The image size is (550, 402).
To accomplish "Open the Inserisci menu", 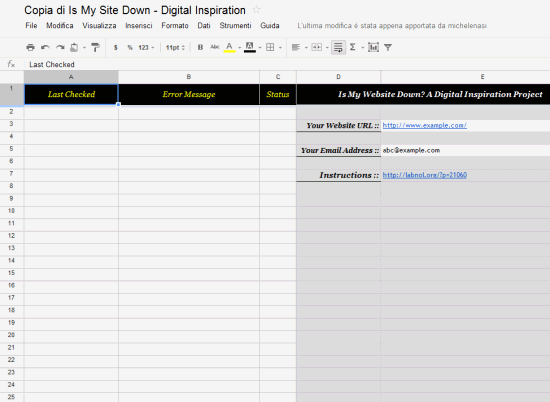I will point(139,26).
